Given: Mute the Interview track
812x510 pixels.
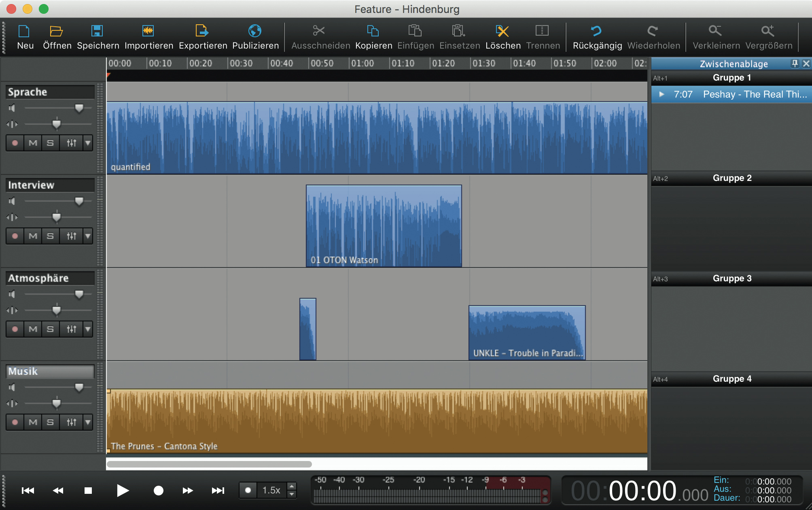Looking at the screenshot, I should [33, 236].
